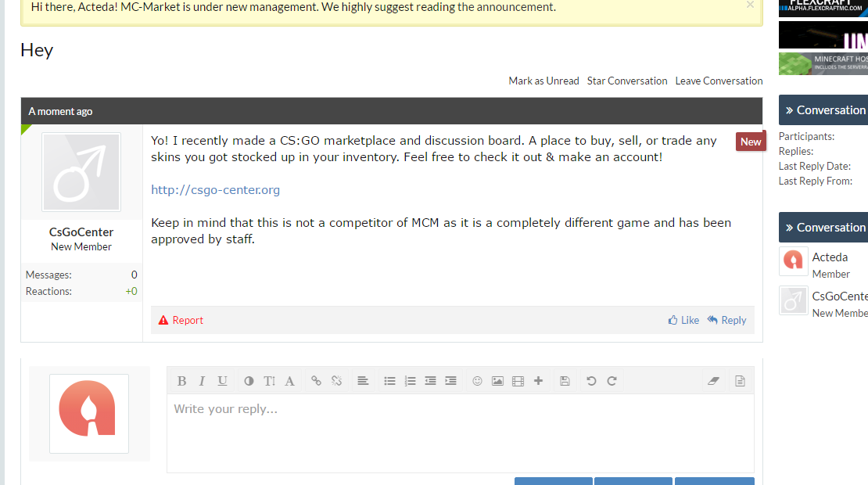868x485 pixels.
Task: Open the font family tool
Action: tap(289, 381)
